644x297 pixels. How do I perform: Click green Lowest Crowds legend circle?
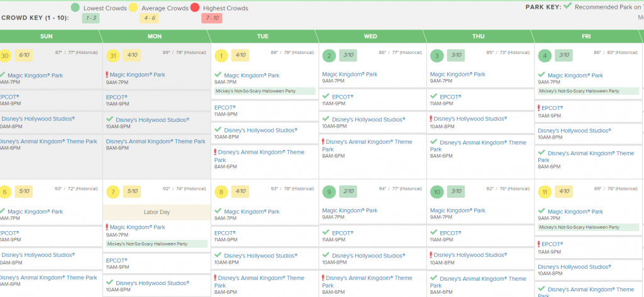point(75,8)
